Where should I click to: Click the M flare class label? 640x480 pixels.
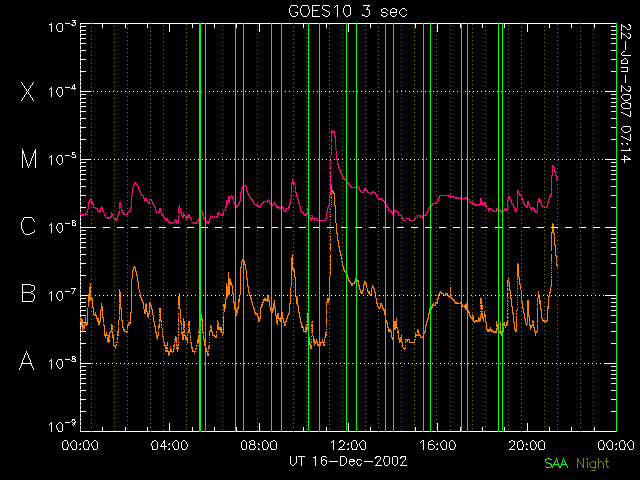[29, 159]
